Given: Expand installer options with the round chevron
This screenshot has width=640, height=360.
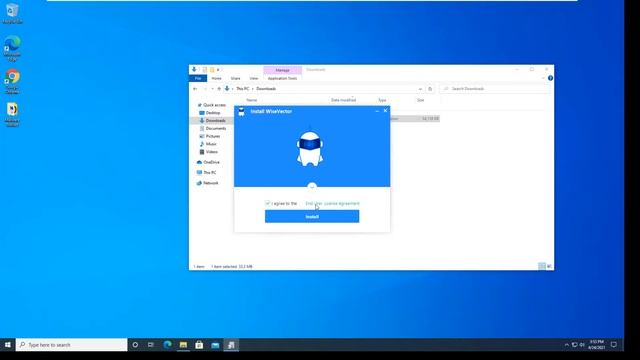Looking at the screenshot, I should [312, 187].
